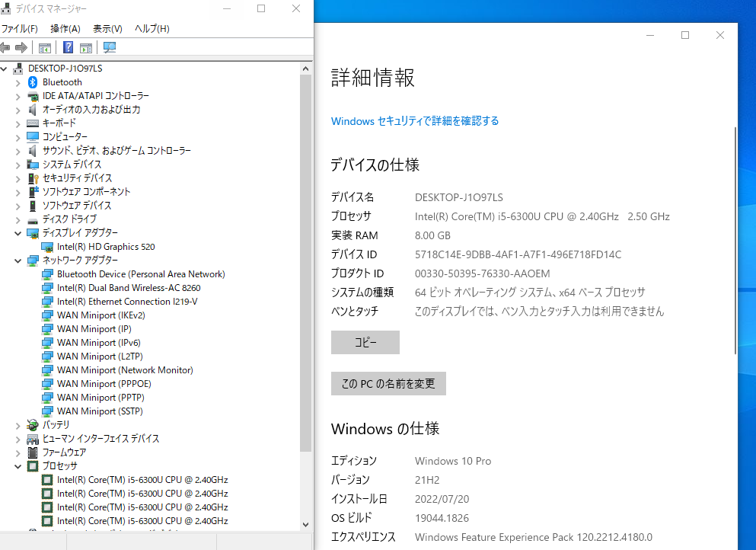Click device ID value 5718C14E-9DBB-4AF1-A7F1-496E718FD14C

click(x=518, y=254)
